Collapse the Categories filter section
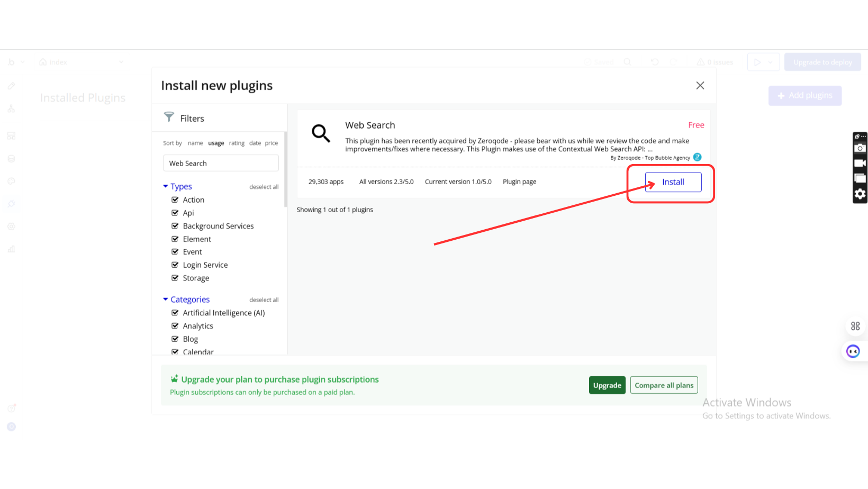The width and height of the screenshot is (868, 489). click(x=166, y=300)
